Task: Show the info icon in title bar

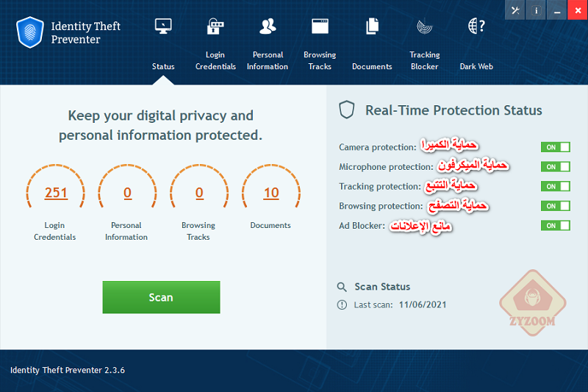Action: click(537, 10)
